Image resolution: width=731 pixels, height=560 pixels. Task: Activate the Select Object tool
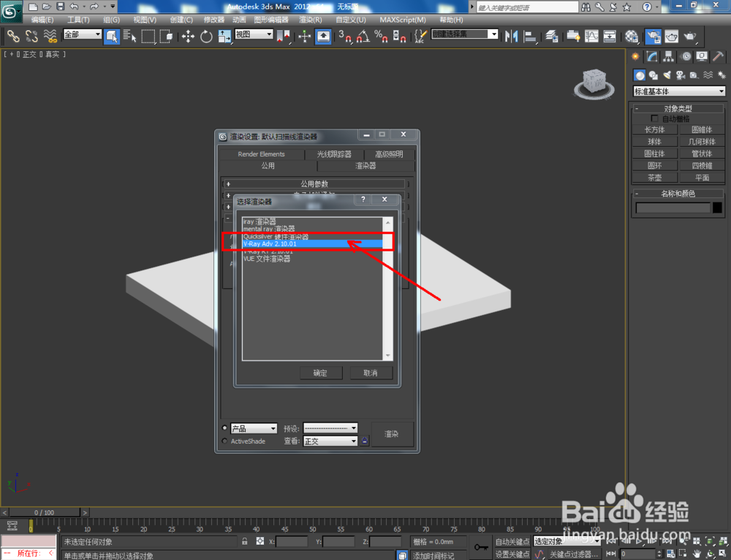tap(111, 36)
